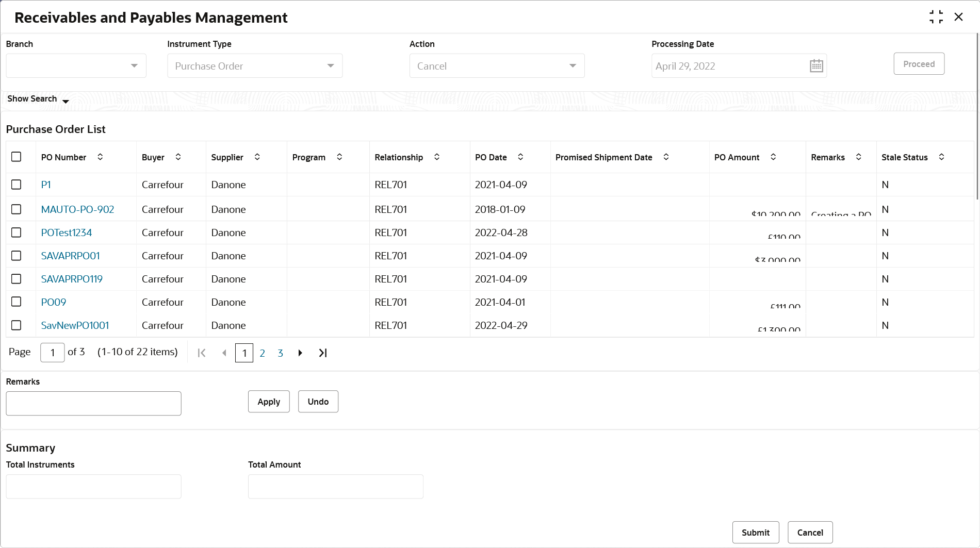Sort by Stale Status column
Screen dimensions: 980x548
click(x=941, y=157)
